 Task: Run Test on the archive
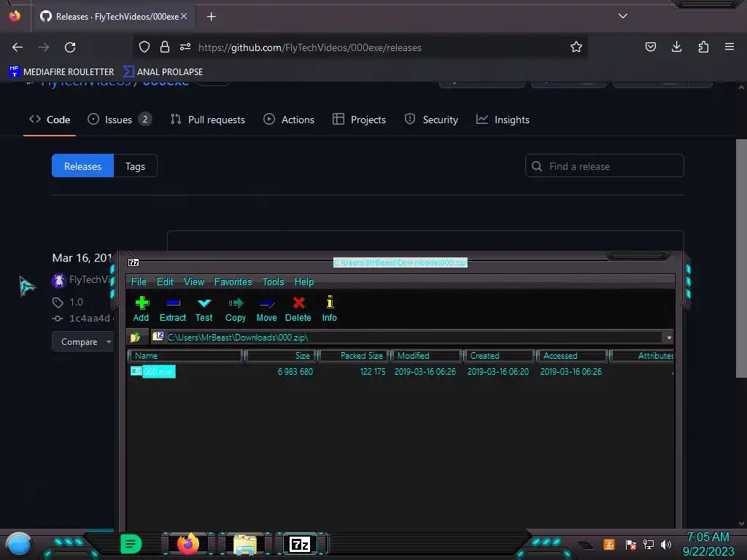click(204, 309)
